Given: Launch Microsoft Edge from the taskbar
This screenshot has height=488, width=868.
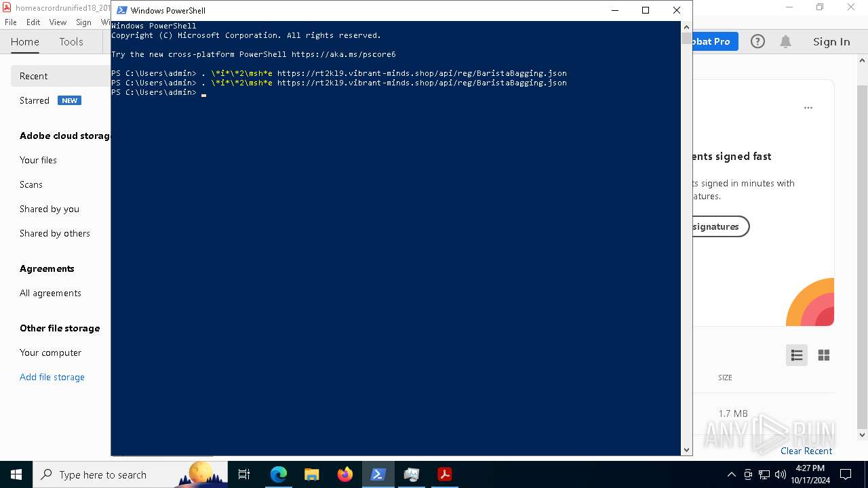Looking at the screenshot, I should point(279,474).
